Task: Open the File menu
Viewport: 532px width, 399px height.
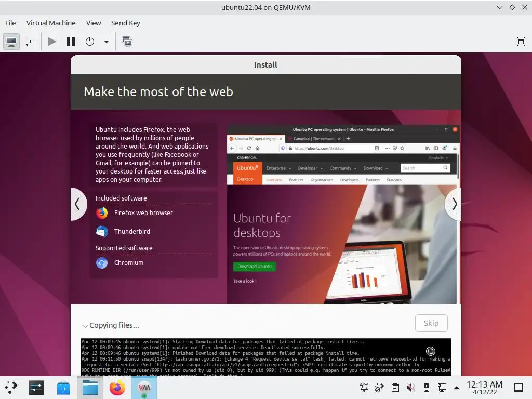Action: tap(10, 23)
